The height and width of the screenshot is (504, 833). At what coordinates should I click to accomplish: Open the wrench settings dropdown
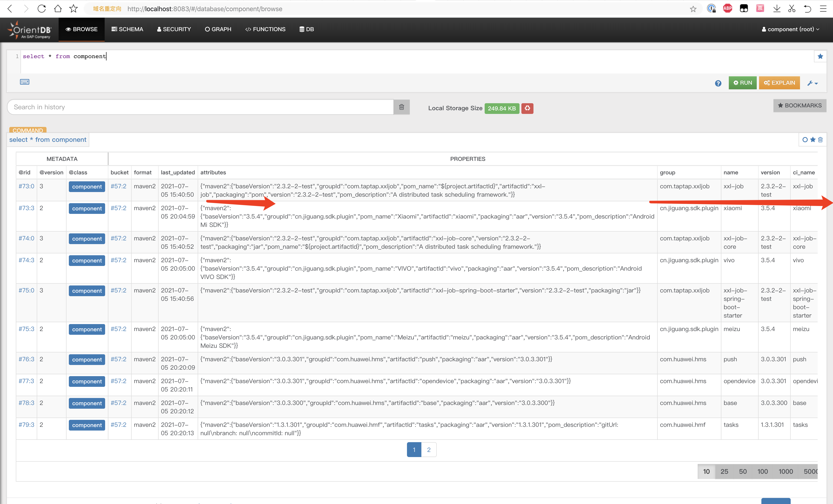(x=812, y=83)
